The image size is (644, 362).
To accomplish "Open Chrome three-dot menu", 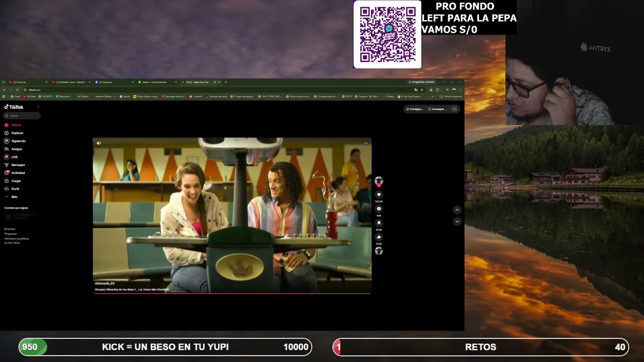I will [460, 89].
